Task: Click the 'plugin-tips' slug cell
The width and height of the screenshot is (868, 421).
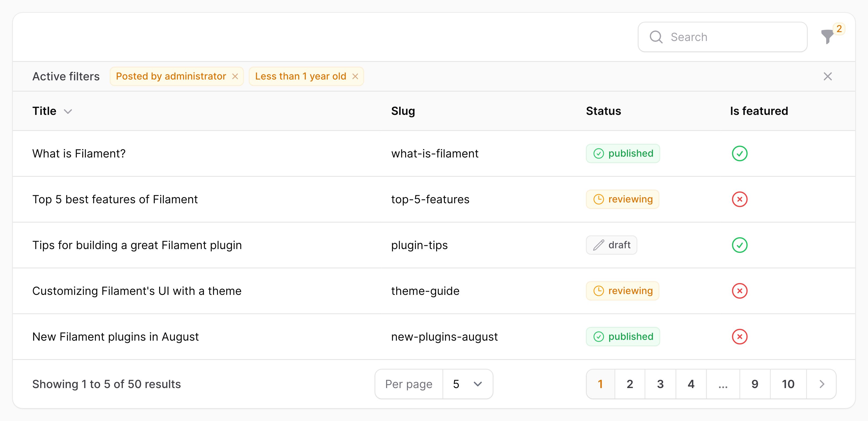Action: [419, 245]
